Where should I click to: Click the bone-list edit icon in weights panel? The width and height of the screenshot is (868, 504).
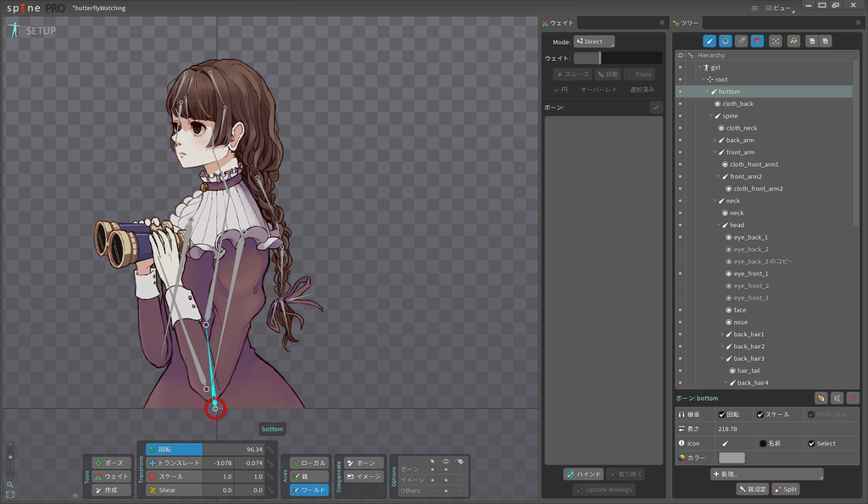coord(656,108)
